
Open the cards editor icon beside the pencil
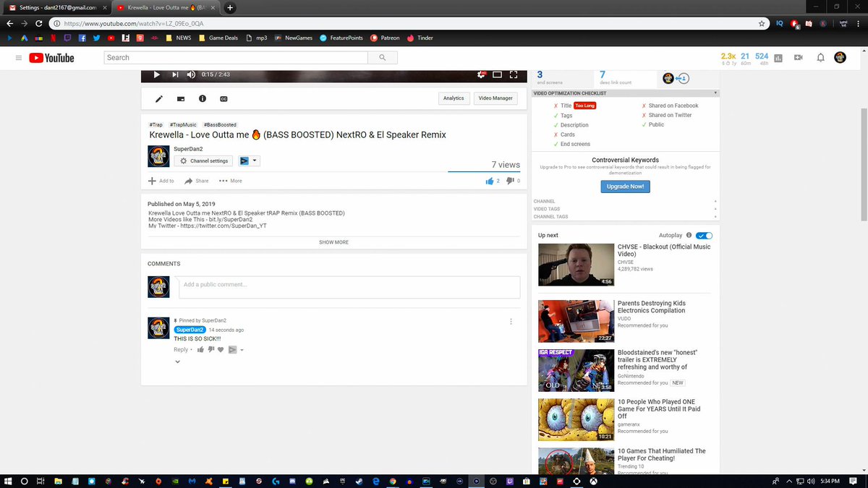coord(181,98)
